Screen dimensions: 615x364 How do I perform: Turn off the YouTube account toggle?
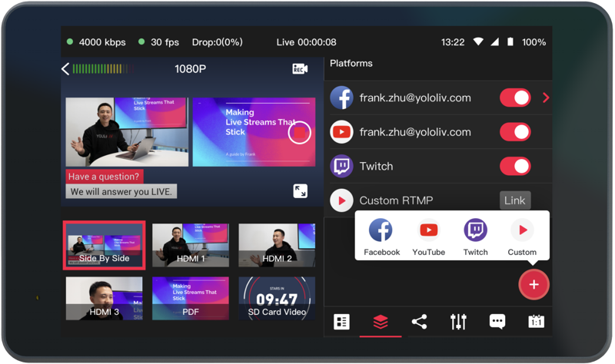515,132
